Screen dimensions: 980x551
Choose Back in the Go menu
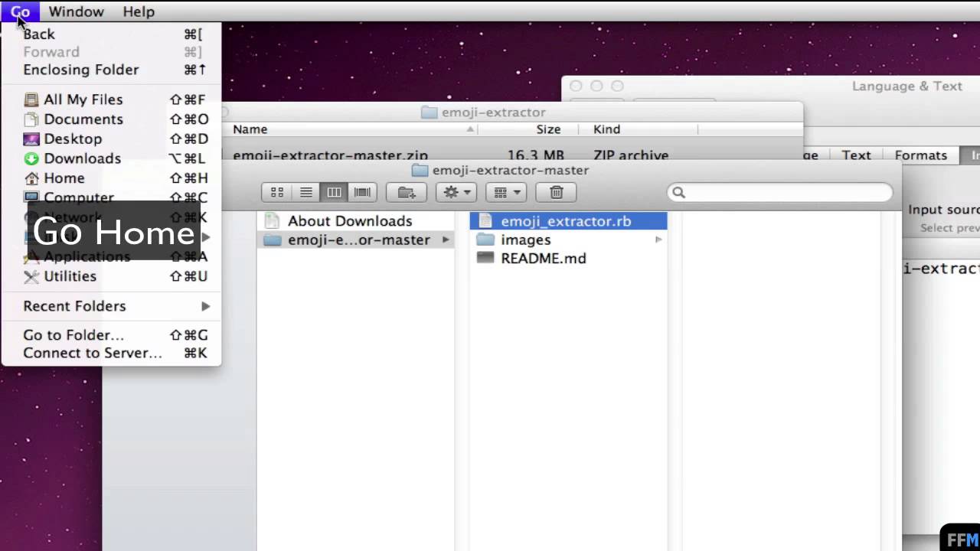click(111, 34)
